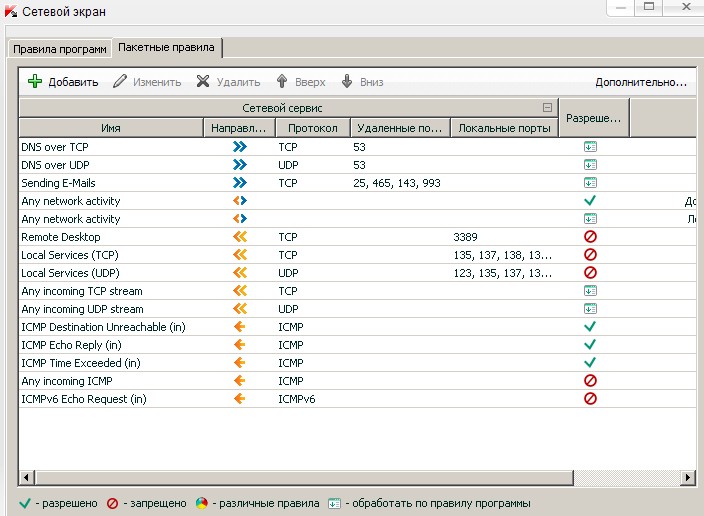Screen dimensions: 704x516
Task: Toggle blocked status for ICMPv6 Echo Request
Action: [x=590, y=399]
